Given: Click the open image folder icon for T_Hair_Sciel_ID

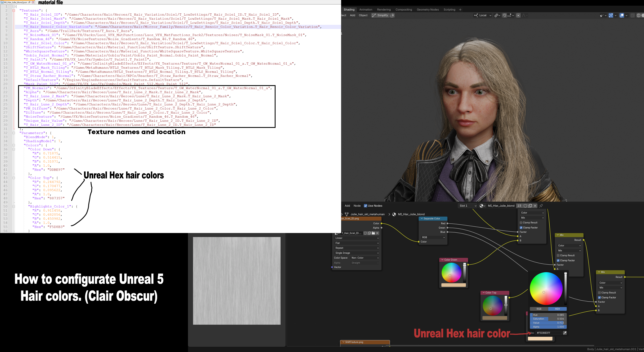Looking at the screenshot, I should click(373, 233).
